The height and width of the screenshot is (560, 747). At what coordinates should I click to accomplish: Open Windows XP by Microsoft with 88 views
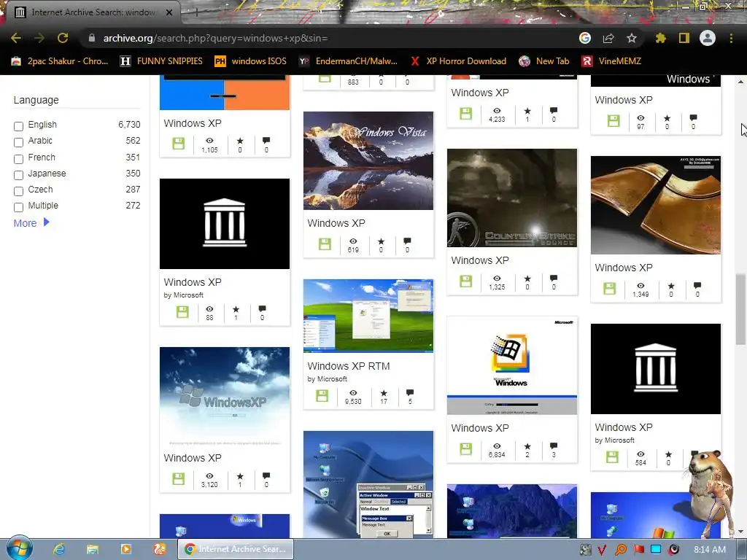pos(193,282)
